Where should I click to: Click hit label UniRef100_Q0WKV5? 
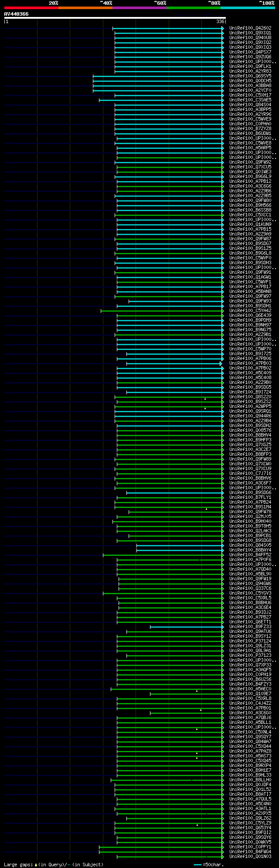250,842
